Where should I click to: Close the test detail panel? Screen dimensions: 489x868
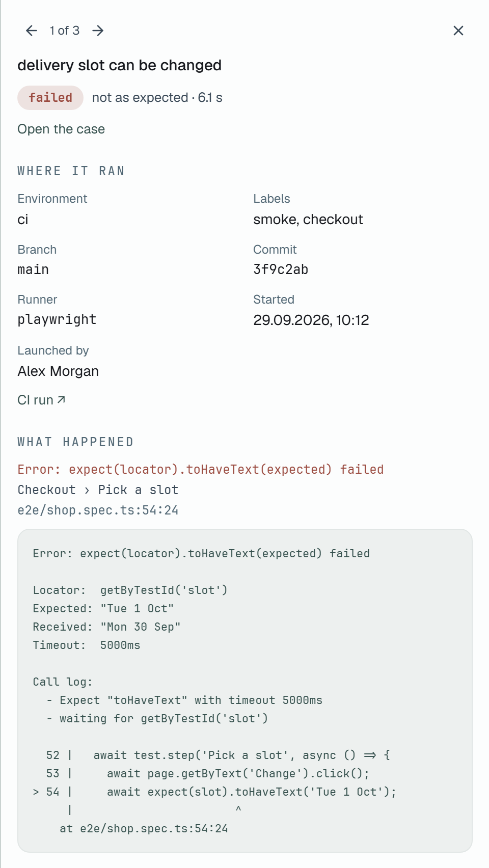458,31
